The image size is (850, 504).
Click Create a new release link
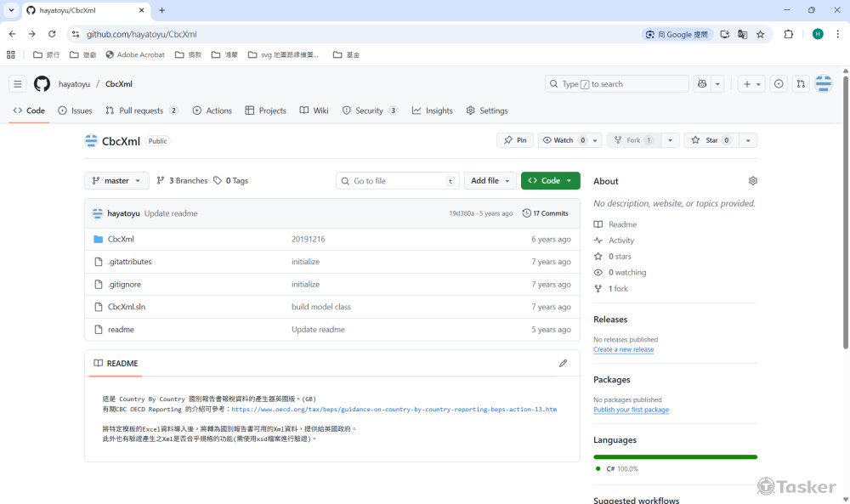click(623, 349)
